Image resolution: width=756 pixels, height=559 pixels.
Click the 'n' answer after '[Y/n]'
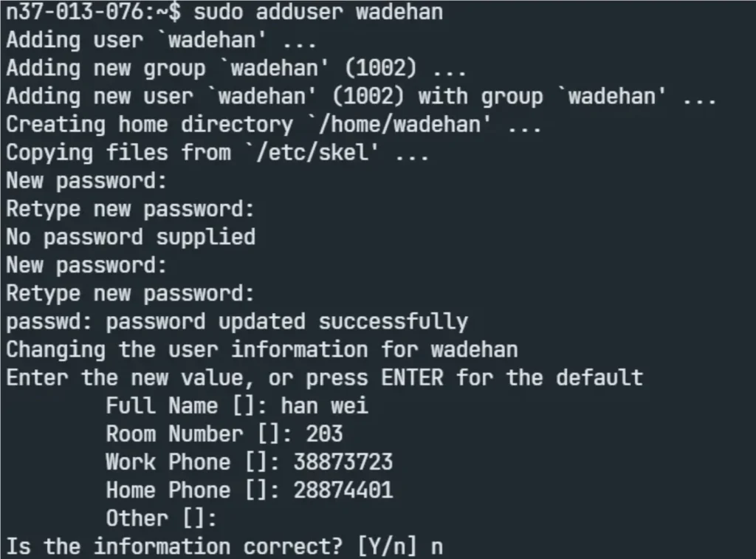point(437,547)
